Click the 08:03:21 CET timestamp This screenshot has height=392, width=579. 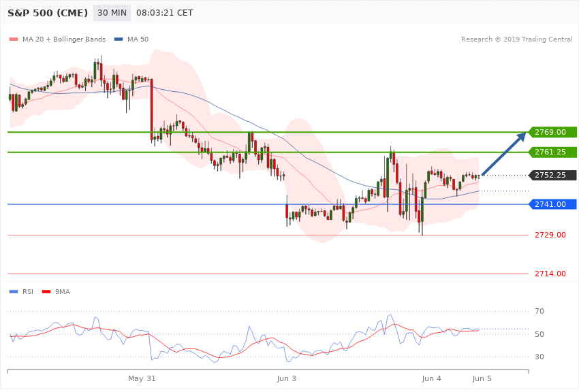pos(165,13)
